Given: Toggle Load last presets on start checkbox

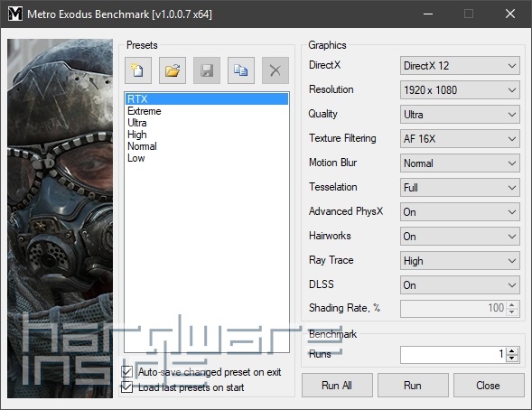Looking at the screenshot, I should click(x=126, y=387).
